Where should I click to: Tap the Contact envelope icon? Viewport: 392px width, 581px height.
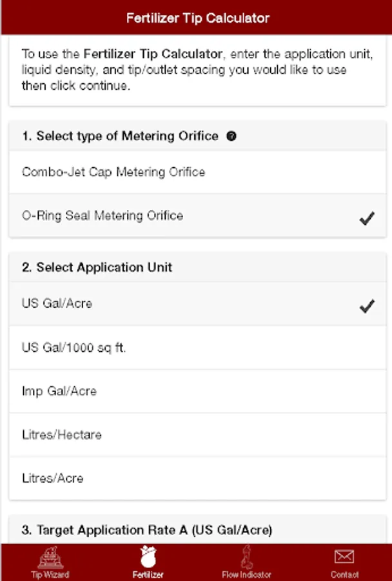(x=344, y=556)
